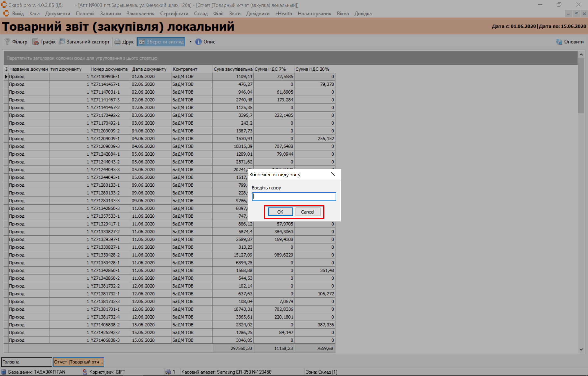Open the Звіти menu
The height and width of the screenshot is (376, 588).
click(x=234, y=14)
